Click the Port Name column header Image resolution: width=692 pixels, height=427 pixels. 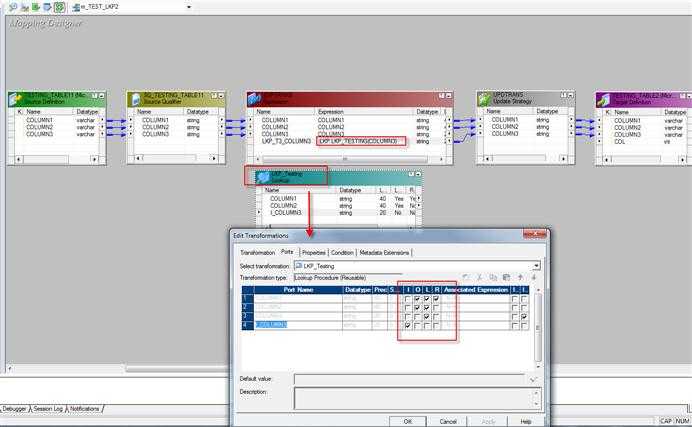298,290
